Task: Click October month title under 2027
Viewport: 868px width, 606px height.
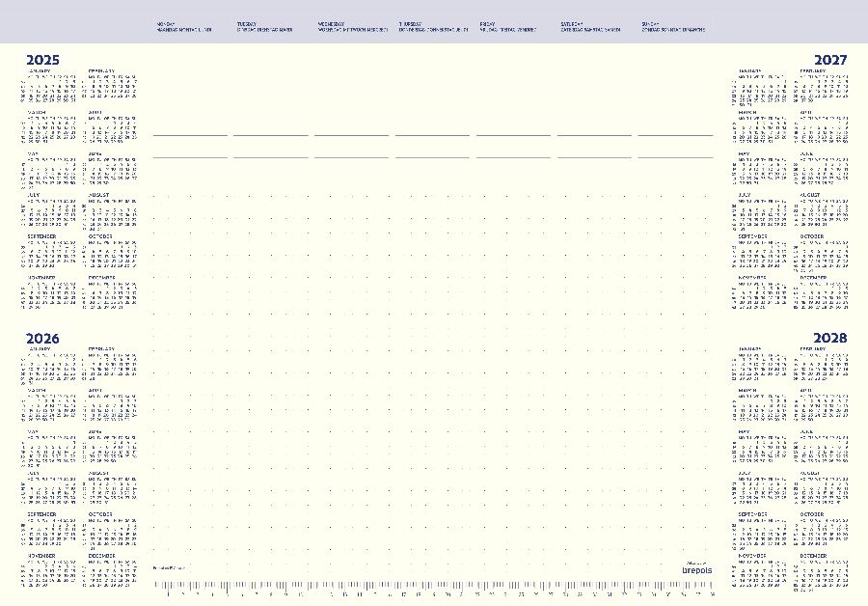Action: 811,236
